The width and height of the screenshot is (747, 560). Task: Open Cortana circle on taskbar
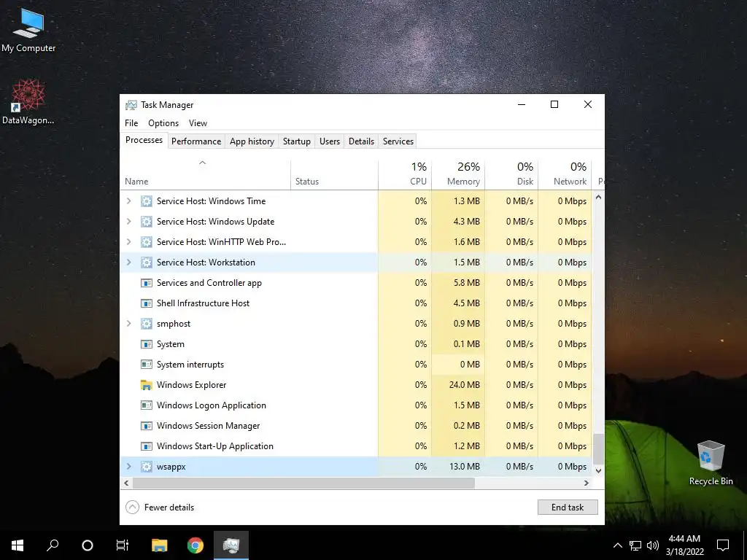pyautogui.click(x=88, y=545)
